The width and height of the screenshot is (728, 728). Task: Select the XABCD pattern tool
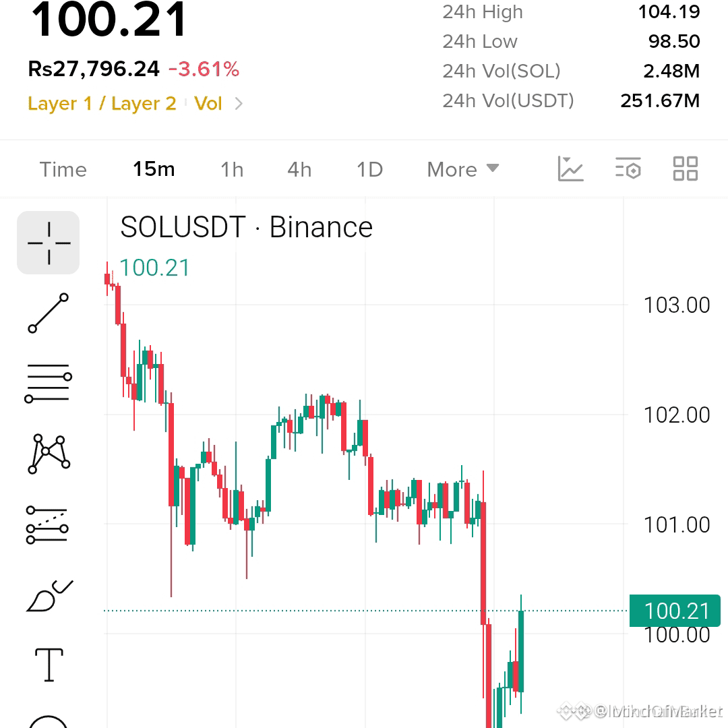[49, 454]
